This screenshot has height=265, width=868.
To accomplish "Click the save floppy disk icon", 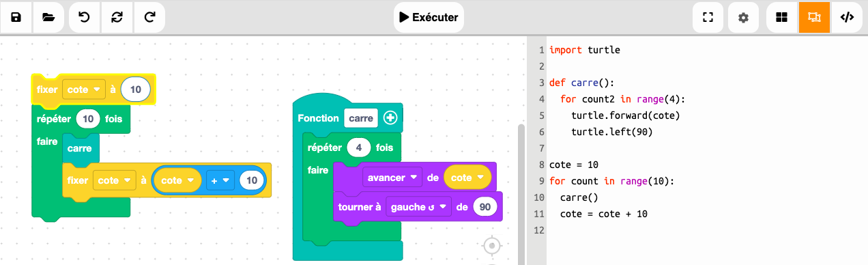I will (x=16, y=18).
